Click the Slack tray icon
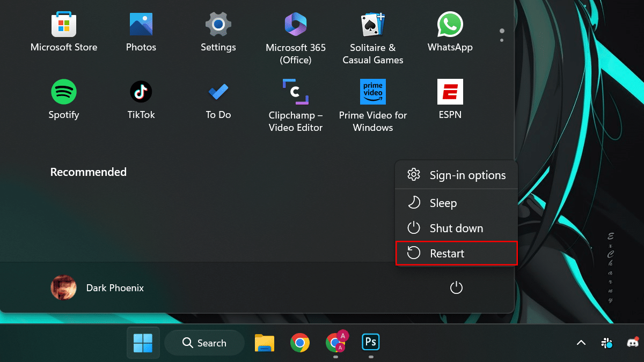644x362 pixels. coord(607,343)
